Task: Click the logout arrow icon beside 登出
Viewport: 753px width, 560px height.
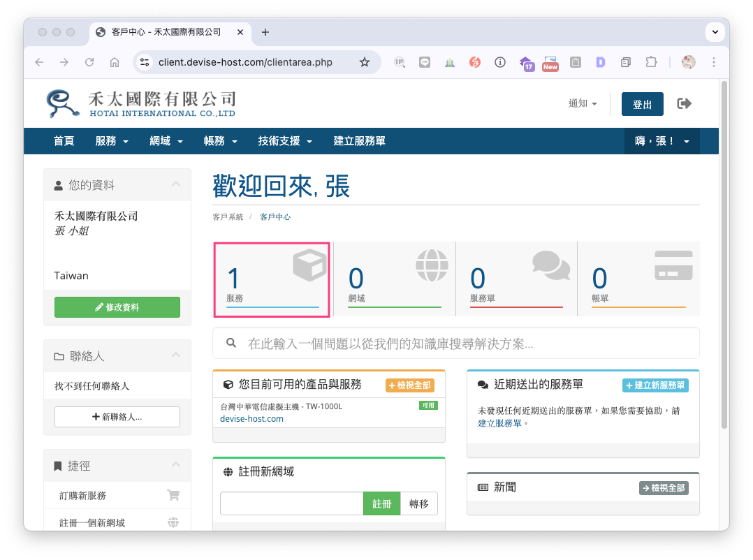Action: pos(685,104)
